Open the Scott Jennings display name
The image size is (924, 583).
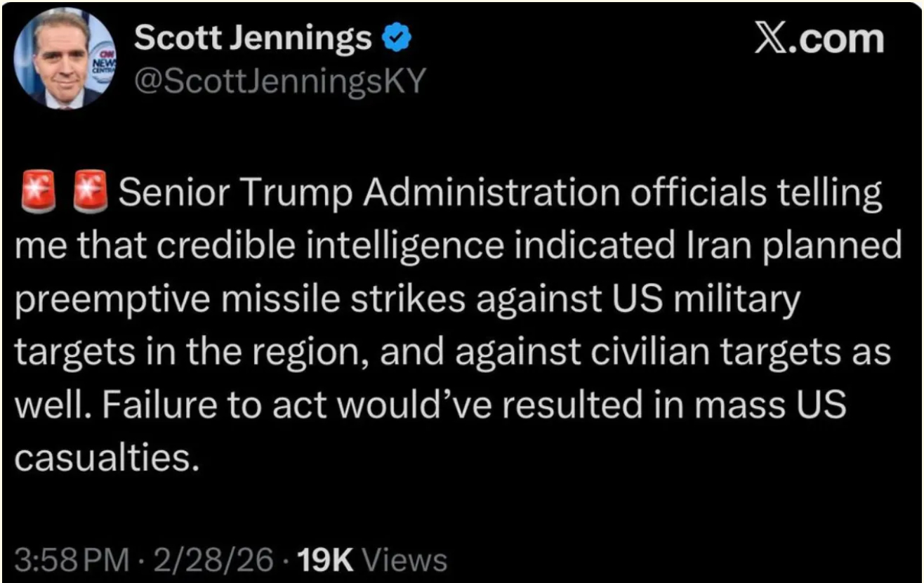click(x=252, y=39)
